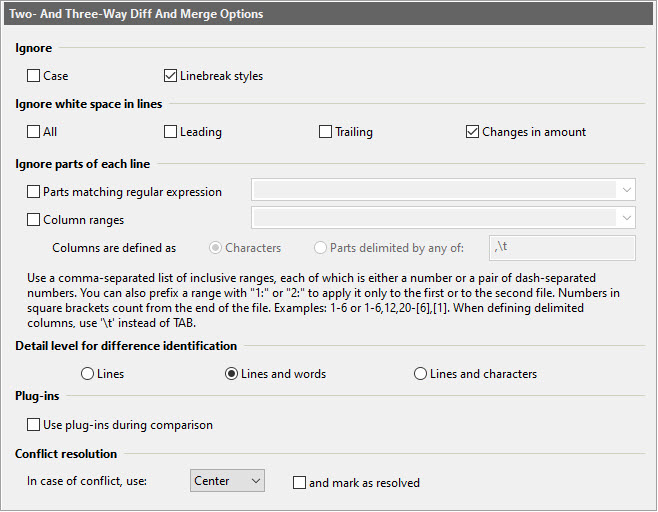Disable the Changes in amount checkbox
Viewport: 658px width, 512px height.
[x=473, y=132]
